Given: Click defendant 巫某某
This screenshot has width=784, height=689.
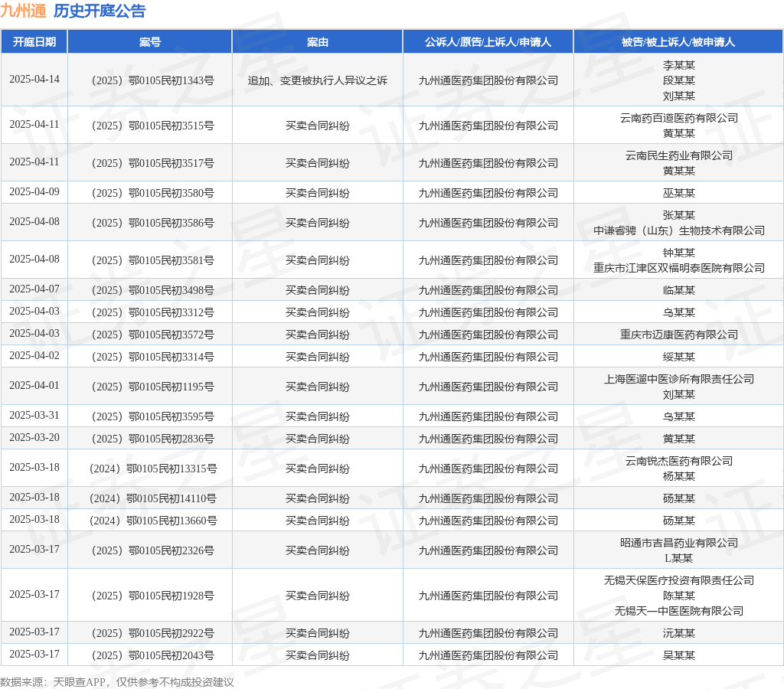Looking at the screenshot, I should click(x=679, y=193).
